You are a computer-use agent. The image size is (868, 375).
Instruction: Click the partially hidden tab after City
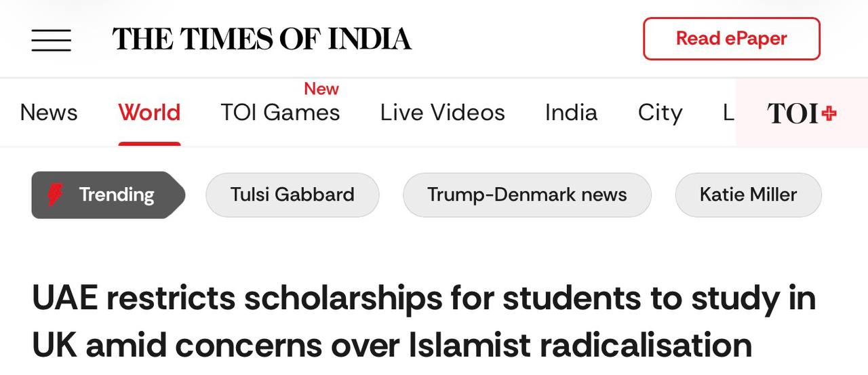(728, 113)
